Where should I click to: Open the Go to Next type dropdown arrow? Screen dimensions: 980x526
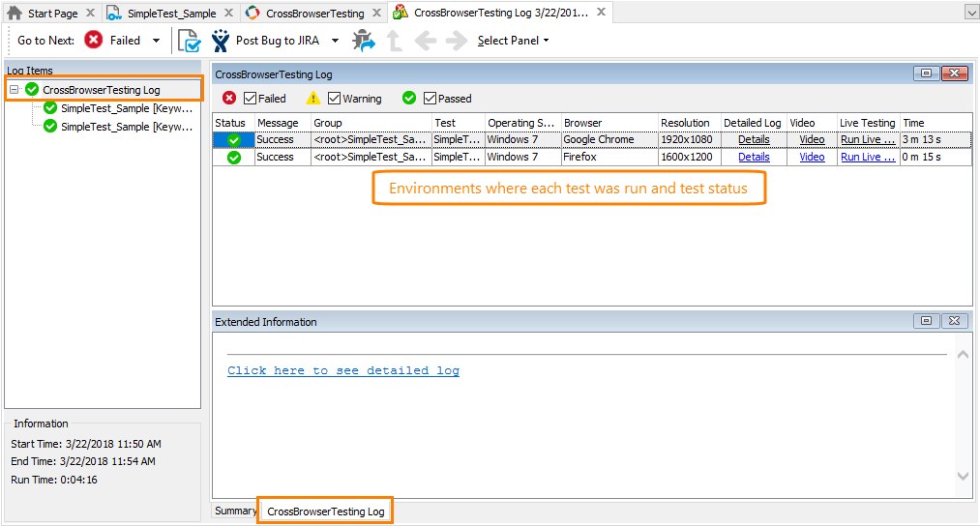click(x=157, y=41)
